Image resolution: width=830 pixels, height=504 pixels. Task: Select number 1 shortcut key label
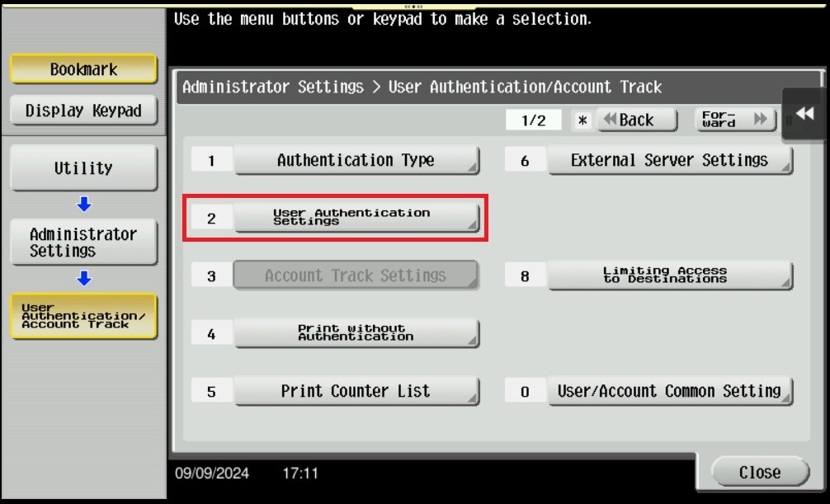[211, 161]
